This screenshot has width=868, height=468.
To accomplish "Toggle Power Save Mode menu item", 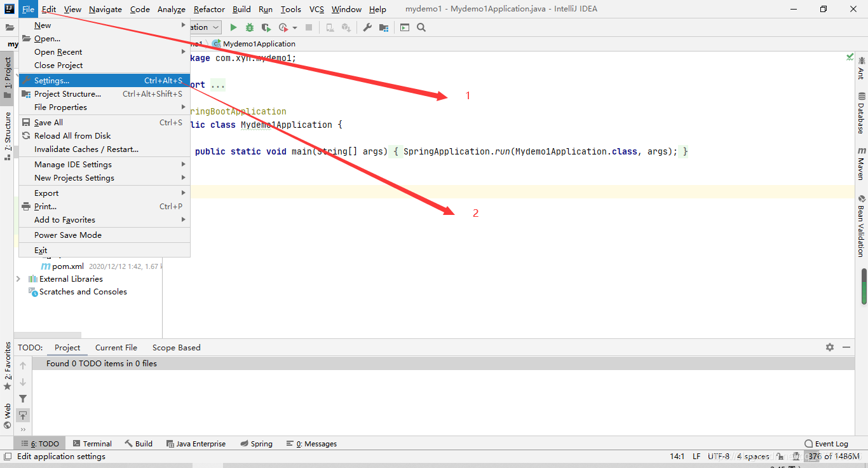I will 104,235.
